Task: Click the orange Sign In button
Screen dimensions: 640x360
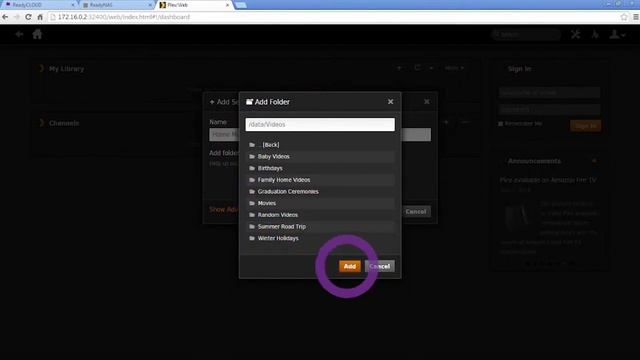Action: click(x=585, y=126)
